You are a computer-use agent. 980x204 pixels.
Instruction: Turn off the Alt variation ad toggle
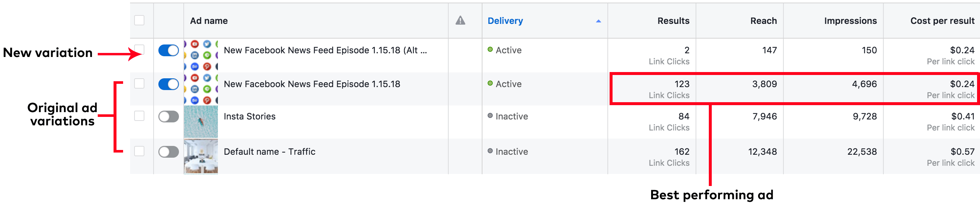point(169,50)
